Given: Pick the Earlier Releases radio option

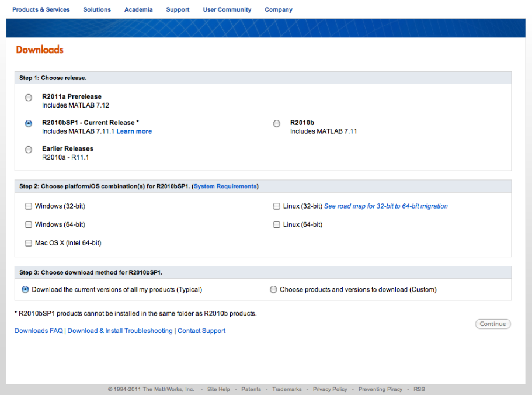Looking at the screenshot, I should [x=29, y=150].
